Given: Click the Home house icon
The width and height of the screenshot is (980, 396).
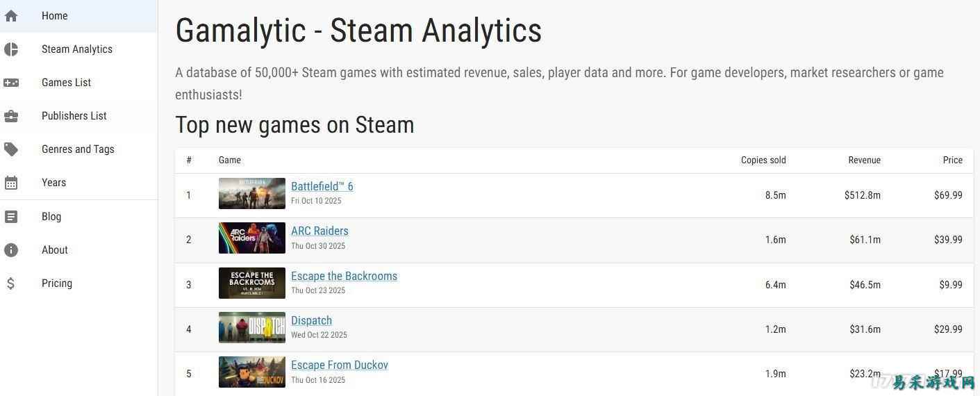Looking at the screenshot, I should [11, 16].
